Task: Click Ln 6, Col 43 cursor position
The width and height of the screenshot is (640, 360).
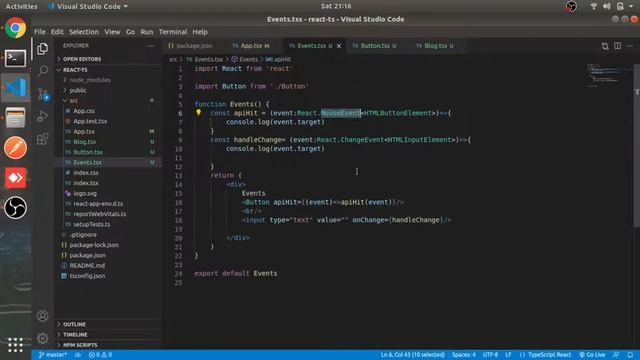Action: (x=413, y=355)
